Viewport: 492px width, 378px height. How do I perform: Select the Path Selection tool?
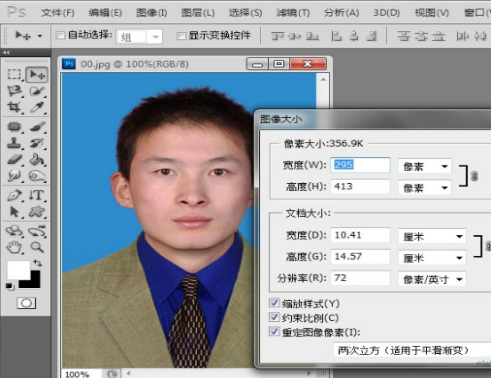(14, 211)
